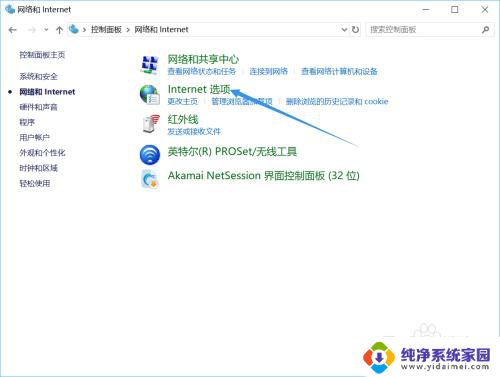The height and width of the screenshot is (377, 500).
Task: Click 管理浏览器加载项 link
Action: point(242,101)
